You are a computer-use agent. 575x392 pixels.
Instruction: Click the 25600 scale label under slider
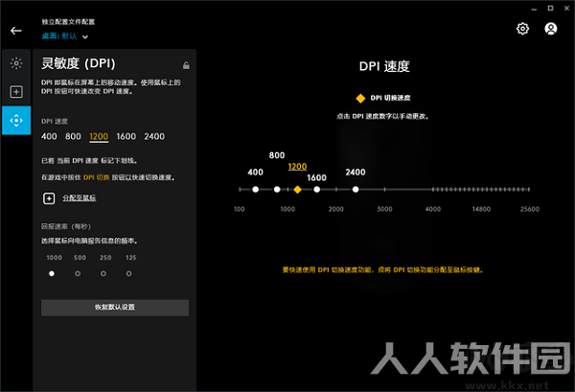[x=530, y=209]
